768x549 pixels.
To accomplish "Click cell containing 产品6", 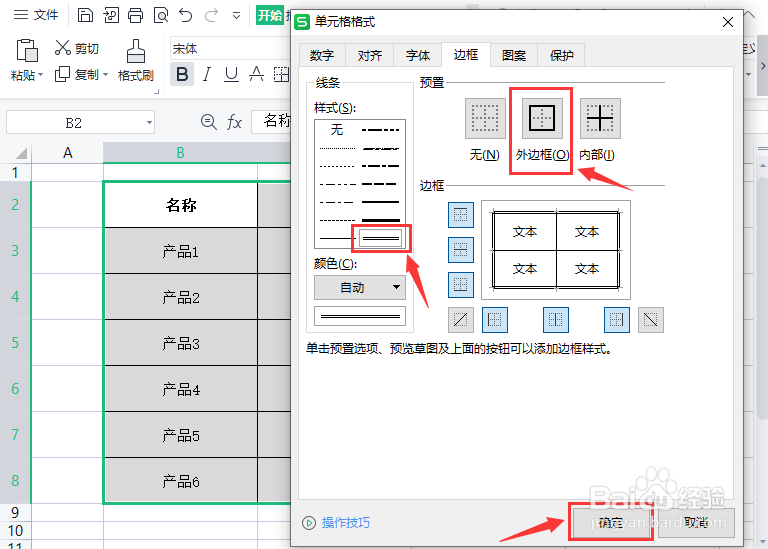I will point(181,481).
